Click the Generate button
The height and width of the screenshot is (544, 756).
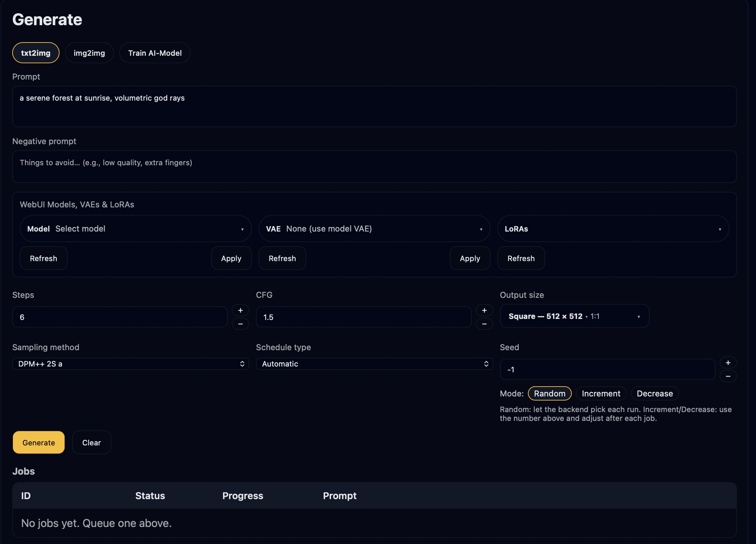38,442
